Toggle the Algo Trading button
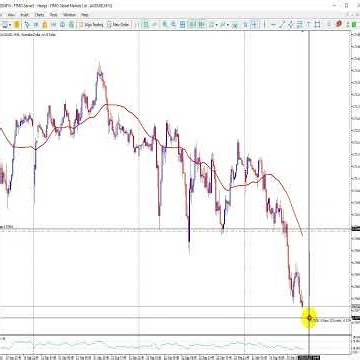The height and width of the screenshot is (360, 360). pyautogui.click(x=90, y=25)
